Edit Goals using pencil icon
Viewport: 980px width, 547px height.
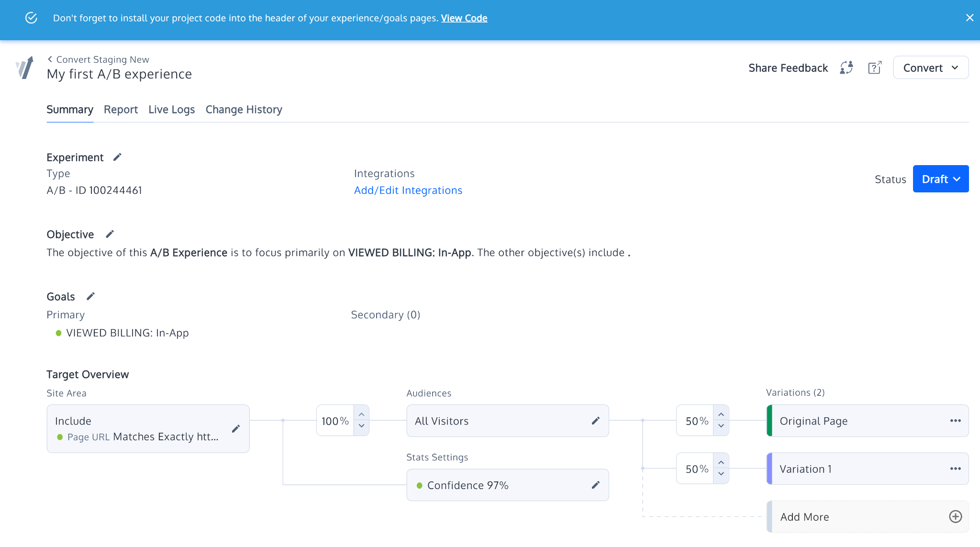(x=90, y=296)
